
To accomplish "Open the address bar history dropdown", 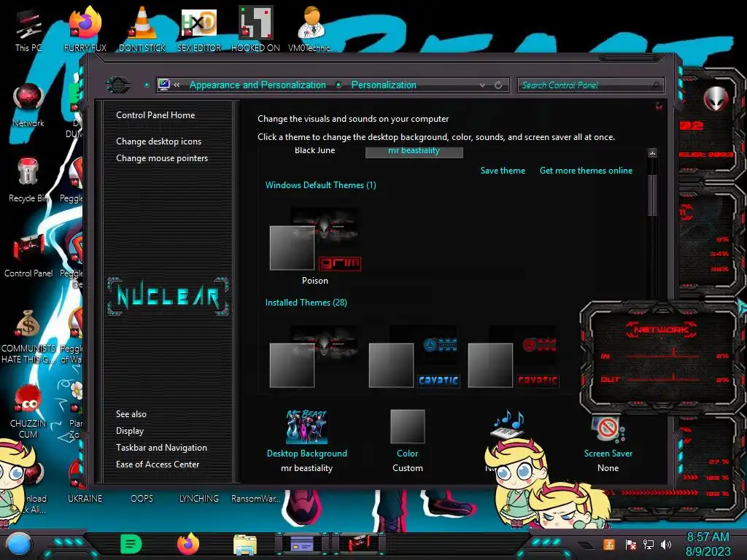I will tap(483, 85).
